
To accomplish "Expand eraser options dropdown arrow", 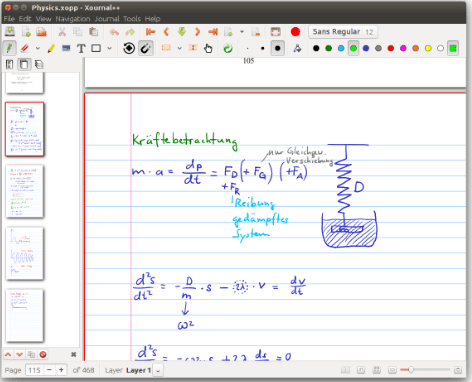I will pyautogui.click(x=38, y=49).
